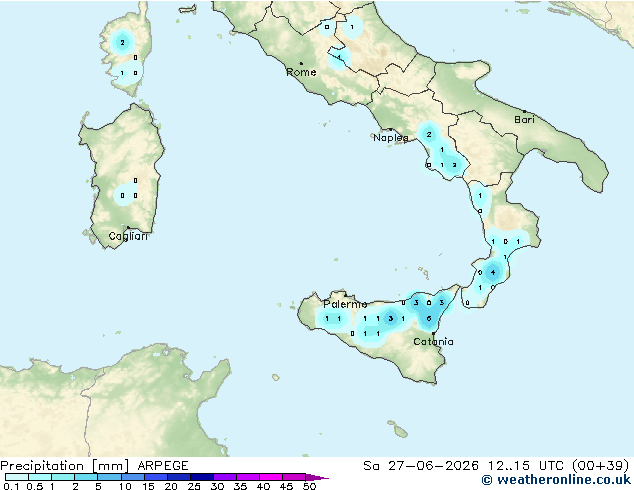Select the 5–10 mm legend color swatch

pyautogui.click(x=109, y=477)
